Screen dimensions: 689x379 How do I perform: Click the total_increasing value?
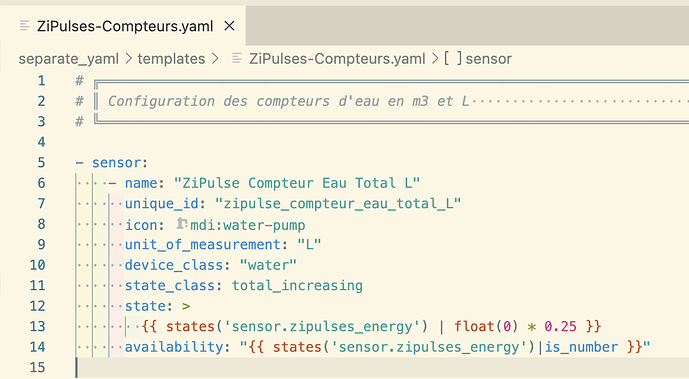click(x=297, y=285)
